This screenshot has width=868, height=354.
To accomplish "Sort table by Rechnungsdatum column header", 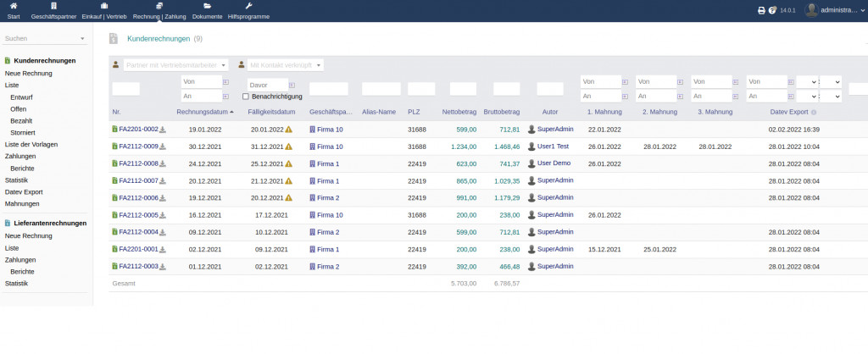I will (203, 112).
